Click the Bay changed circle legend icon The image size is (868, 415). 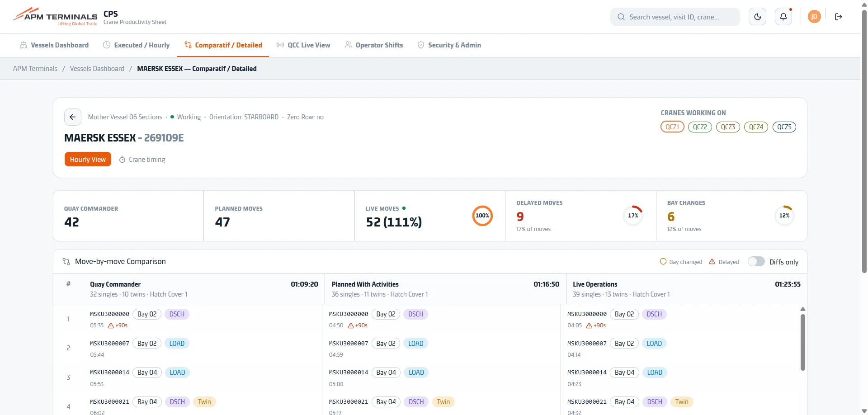[x=663, y=262]
